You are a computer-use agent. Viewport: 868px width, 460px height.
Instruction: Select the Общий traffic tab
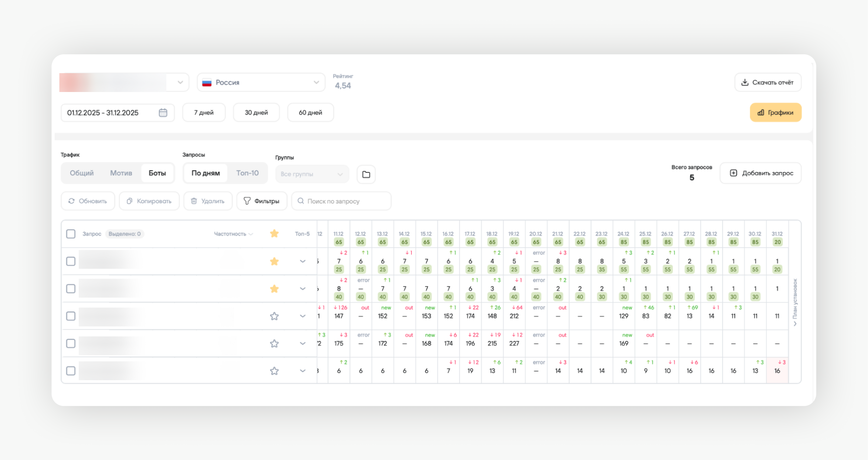82,173
